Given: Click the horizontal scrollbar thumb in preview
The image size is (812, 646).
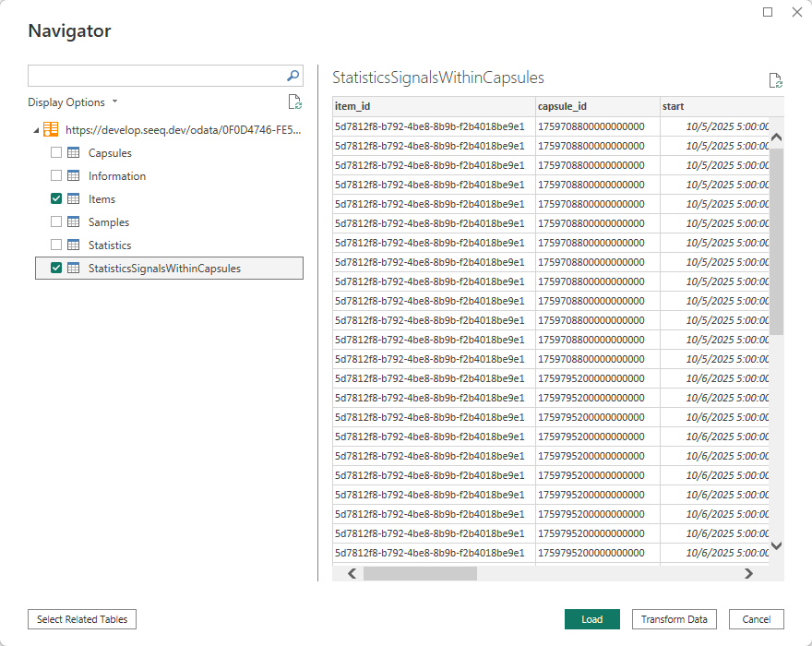Looking at the screenshot, I should (x=420, y=573).
